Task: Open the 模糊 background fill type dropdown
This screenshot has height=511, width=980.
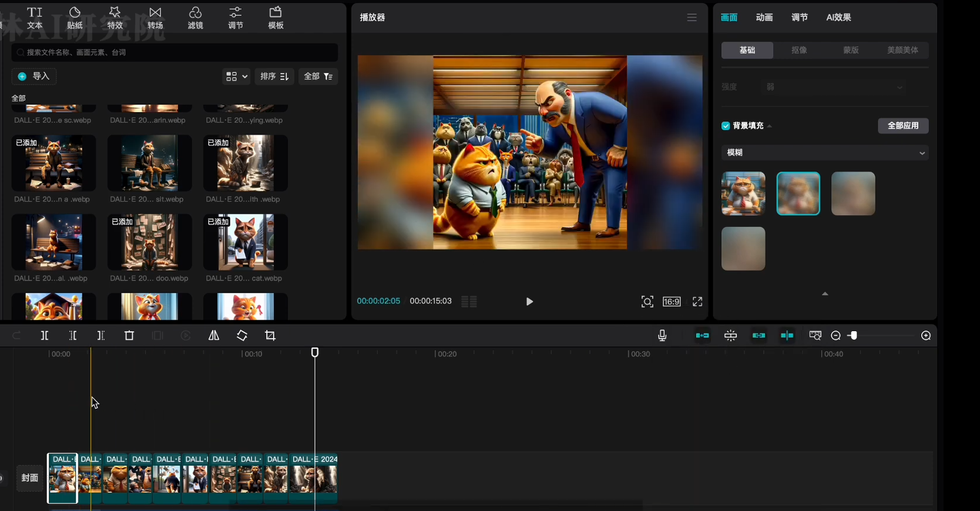Action: pos(825,153)
